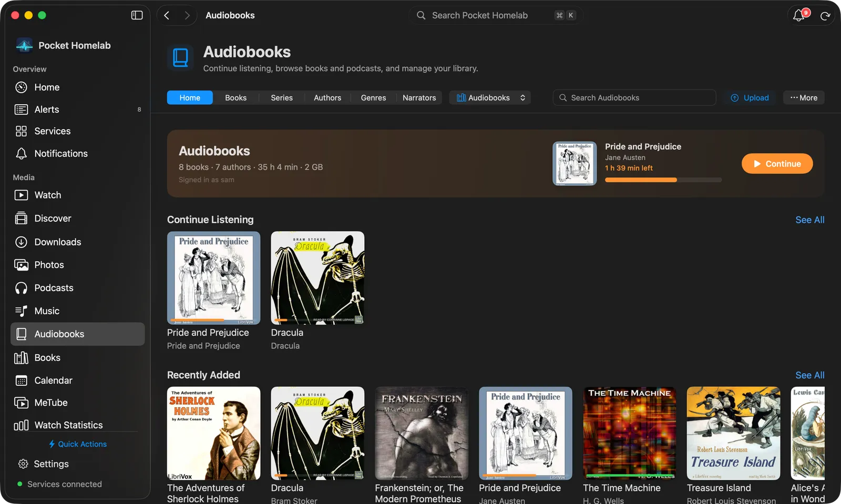Image resolution: width=841 pixels, height=504 pixels.
Task: Open Pride and Prejudice cover in Continue Listening
Action: click(x=213, y=278)
